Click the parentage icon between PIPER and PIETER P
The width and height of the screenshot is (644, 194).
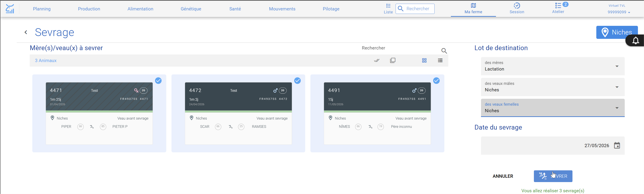tap(92, 127)
